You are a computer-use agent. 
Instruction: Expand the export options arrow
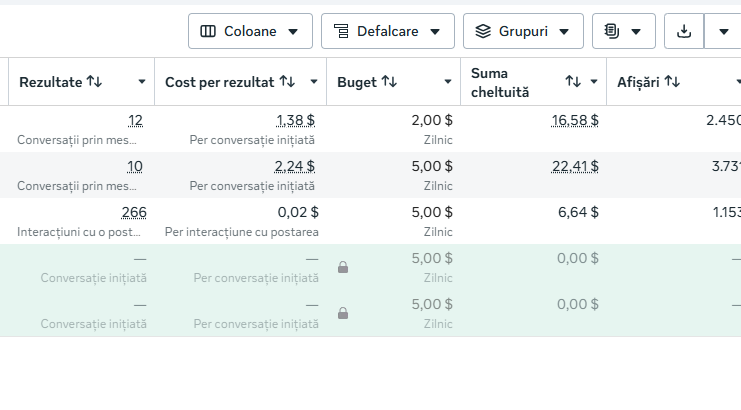(723, 31)
